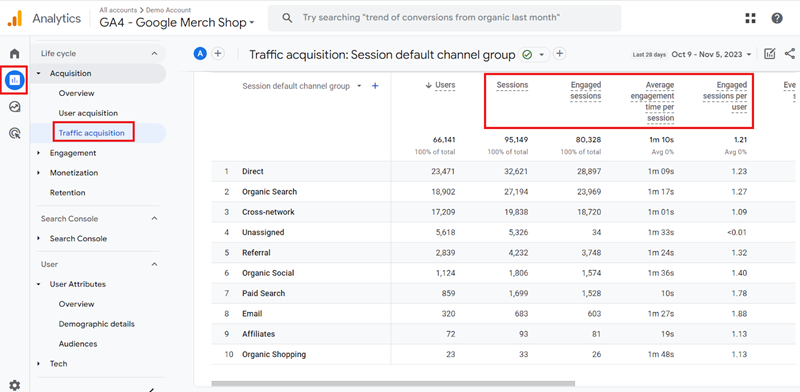
Task: Open Retention report
Action: tap(67, 193)
